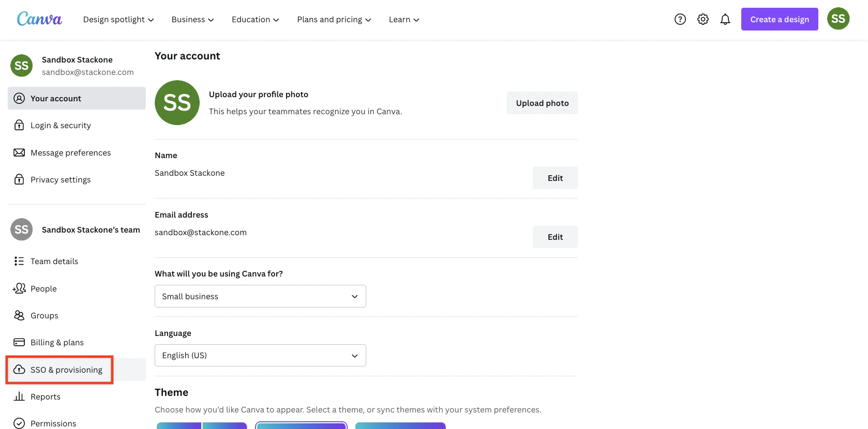The width and height of the screenshot is (868, 429).
Task: Open the notifications bell icon
Action: click(x=725, y=19)
